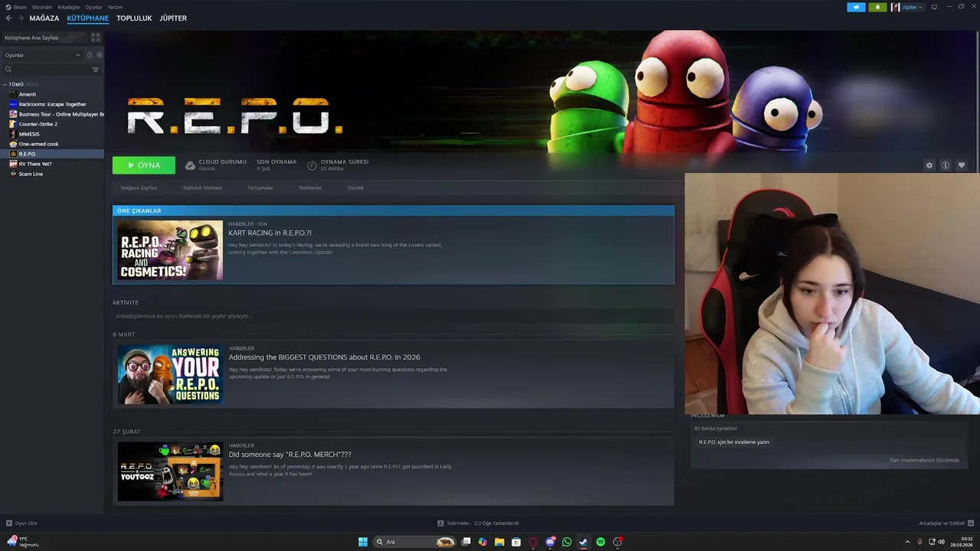
Task: Open the Arkadaşlar menu
Action: tap(69, 7)
